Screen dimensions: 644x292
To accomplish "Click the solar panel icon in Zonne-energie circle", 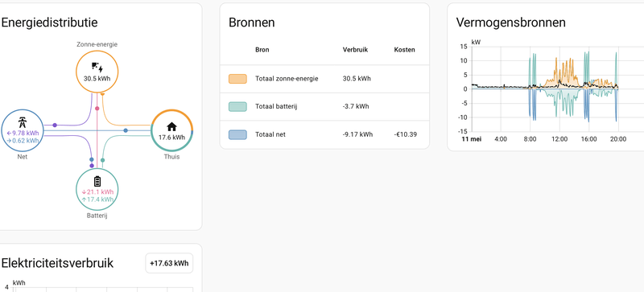I will [97, 68].
